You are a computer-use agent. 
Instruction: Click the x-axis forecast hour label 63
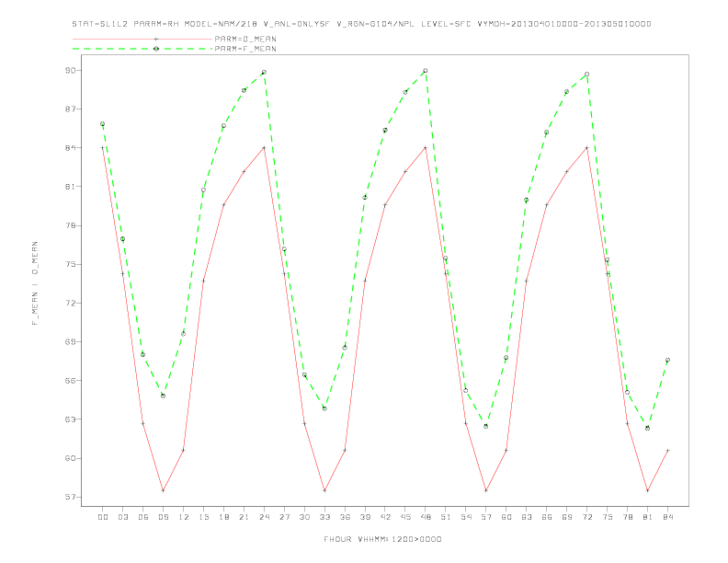coord(527,517)
